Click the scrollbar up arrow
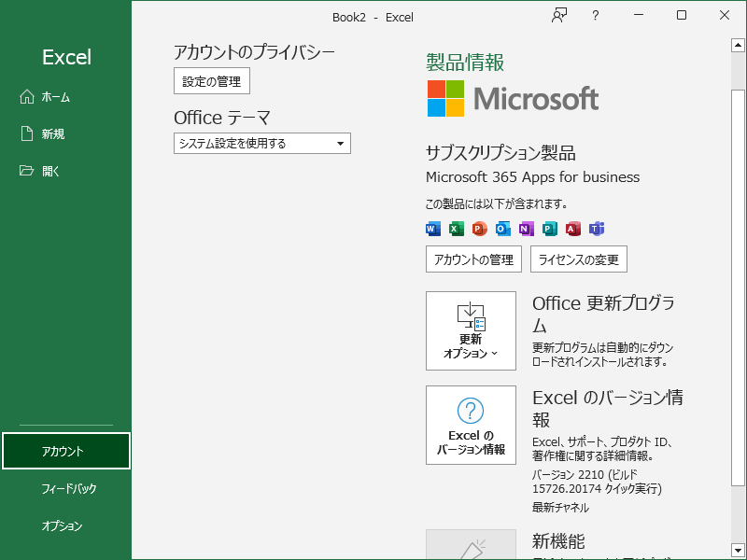747x560 pixels. (738, 45)
